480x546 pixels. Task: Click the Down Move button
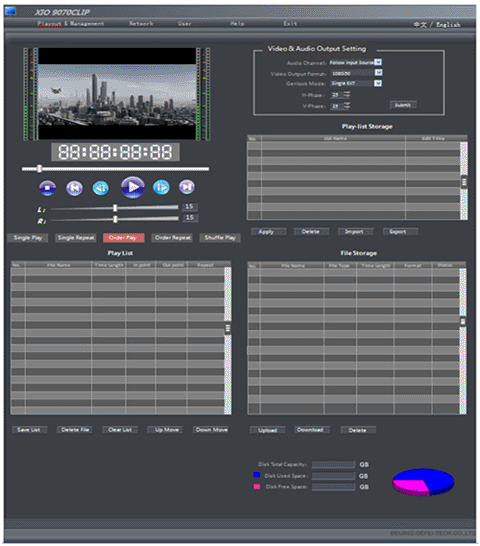[x=211, y=430]
